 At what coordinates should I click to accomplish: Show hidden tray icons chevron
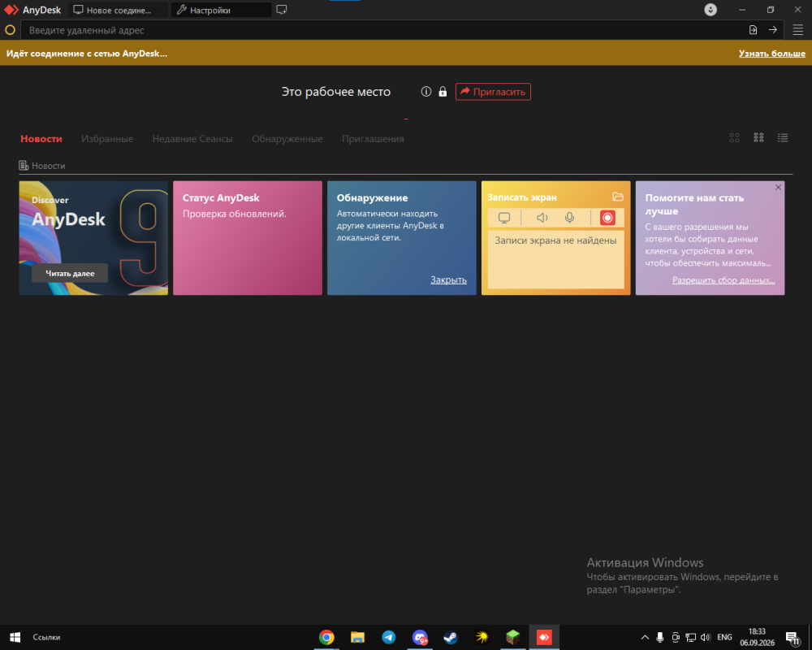(645, 637)
